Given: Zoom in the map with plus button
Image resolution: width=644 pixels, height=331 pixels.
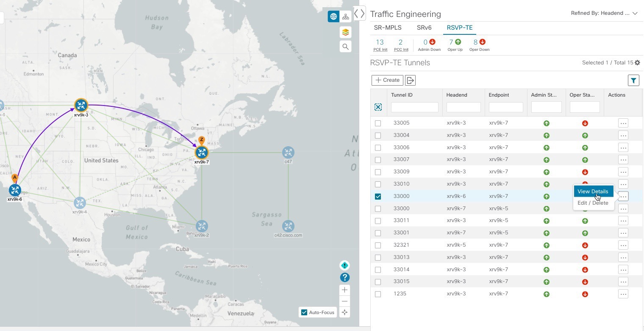Looking at the screenshot, I should 345,290.
